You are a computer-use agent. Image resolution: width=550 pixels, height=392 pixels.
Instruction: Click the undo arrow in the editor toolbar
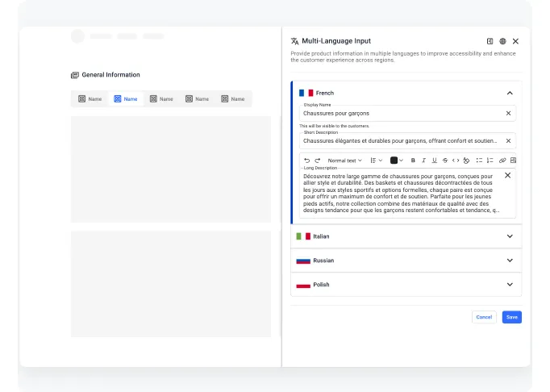point(307,161)
